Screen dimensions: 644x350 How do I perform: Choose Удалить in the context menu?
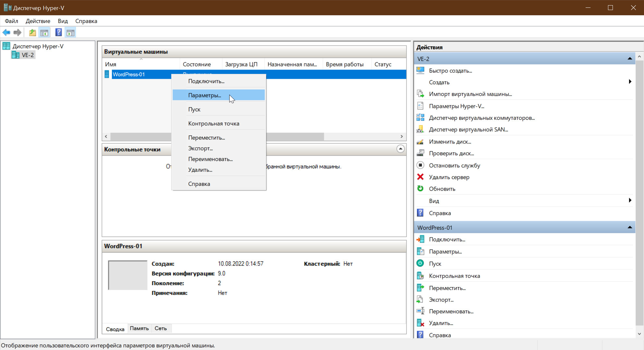[x=219, y=170]
